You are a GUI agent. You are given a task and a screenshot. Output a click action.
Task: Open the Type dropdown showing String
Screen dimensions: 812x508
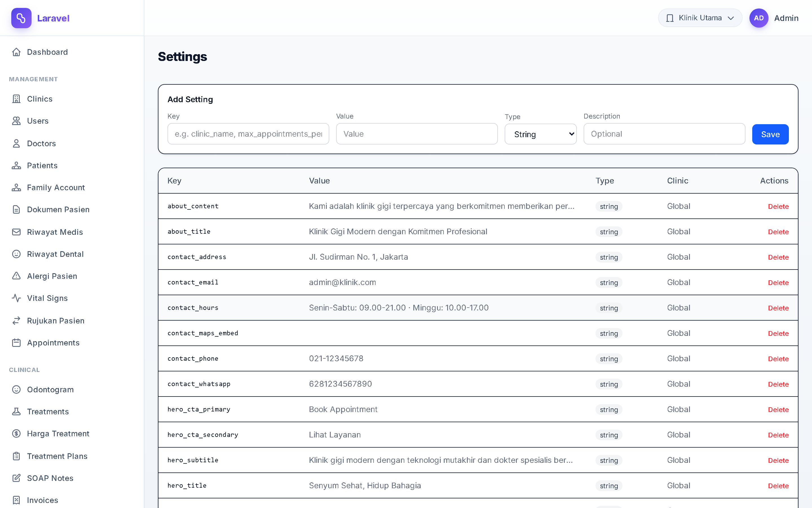[x=540, y=134]
